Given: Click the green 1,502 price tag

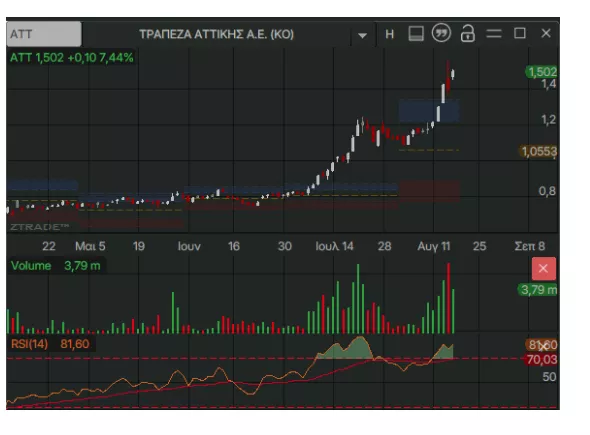Looking at the screenshot, I should coord(541,71).
